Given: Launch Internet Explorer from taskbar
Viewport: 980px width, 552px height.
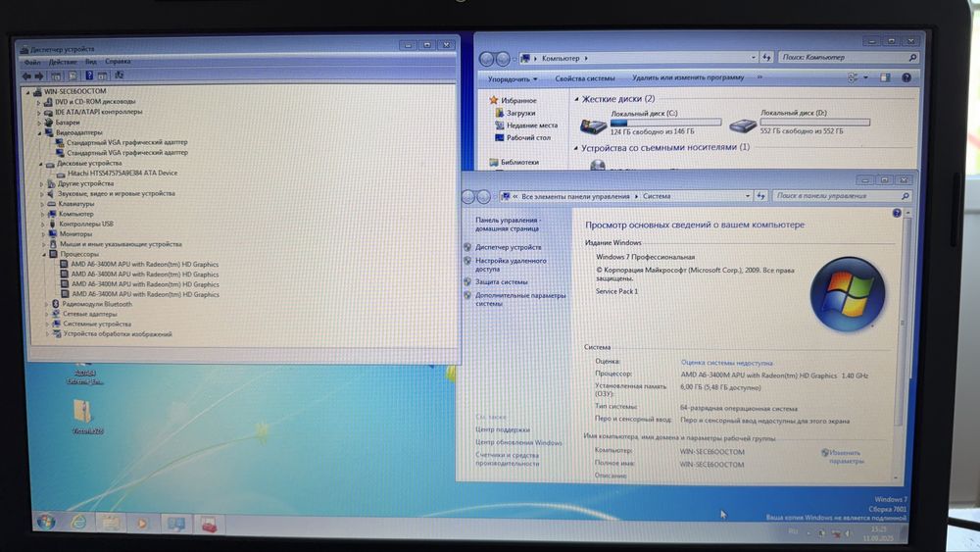Looking at the screenshot, I should (78, 523).
